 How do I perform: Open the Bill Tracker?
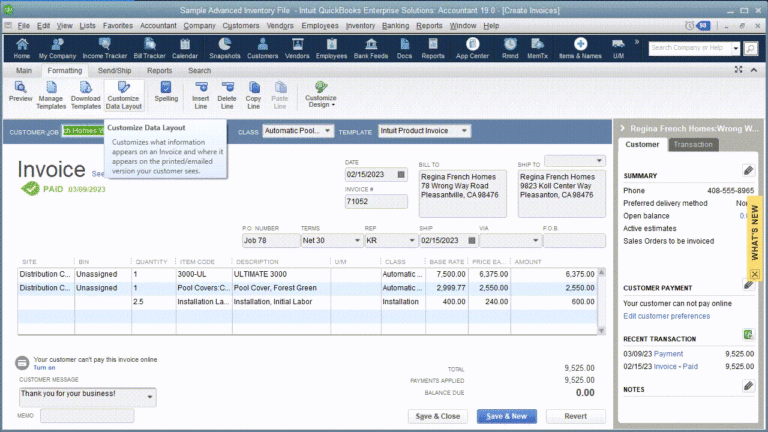pyautogui.click(x=149, y=48)
